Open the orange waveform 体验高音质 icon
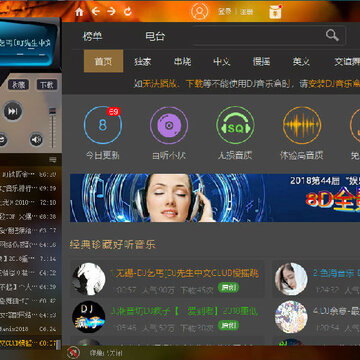Viewport: 360px width, 360px height. (302, 125)
